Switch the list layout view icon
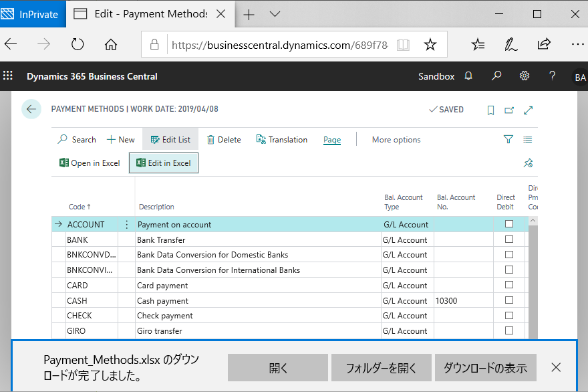The height and width of the screenshot is (392, 588). [528, 140]
